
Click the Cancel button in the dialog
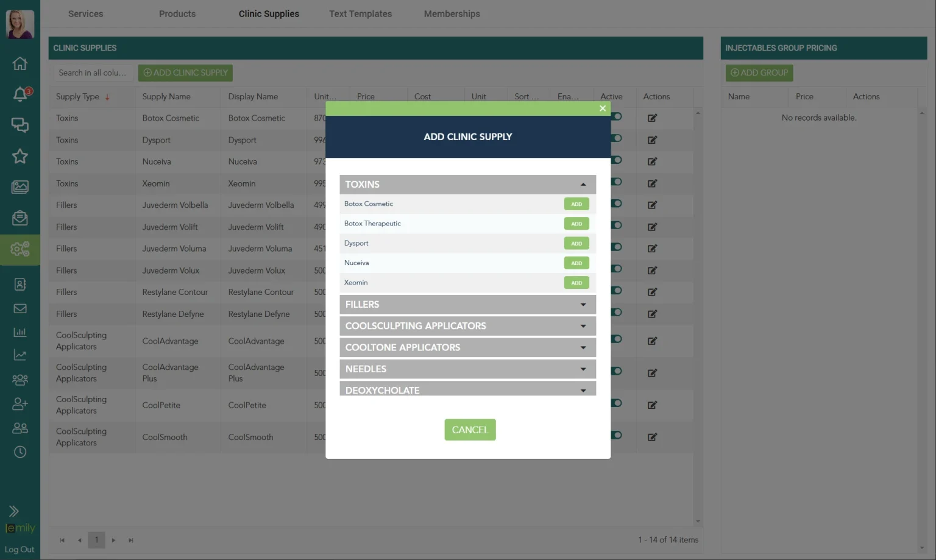pyautogui.click(x=470, y=430)
